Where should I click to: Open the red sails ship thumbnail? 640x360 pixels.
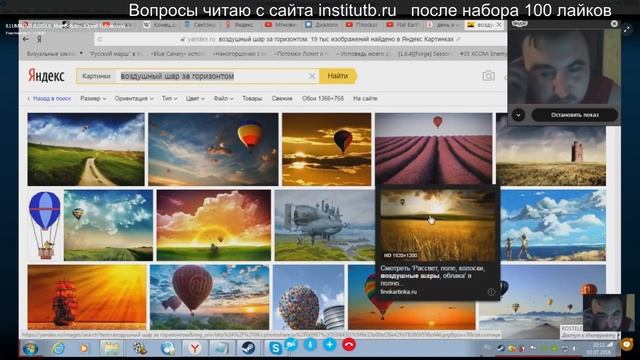tap(87, 297)
